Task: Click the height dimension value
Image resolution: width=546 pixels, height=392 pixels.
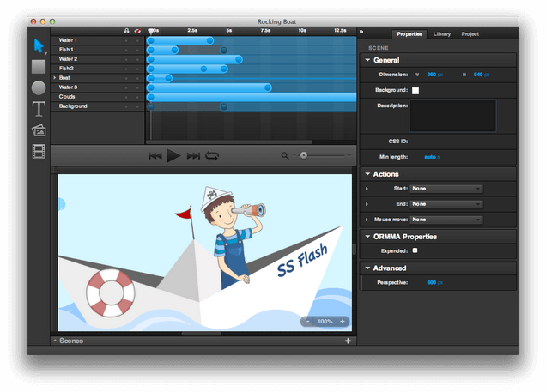Action: [478, 75]
